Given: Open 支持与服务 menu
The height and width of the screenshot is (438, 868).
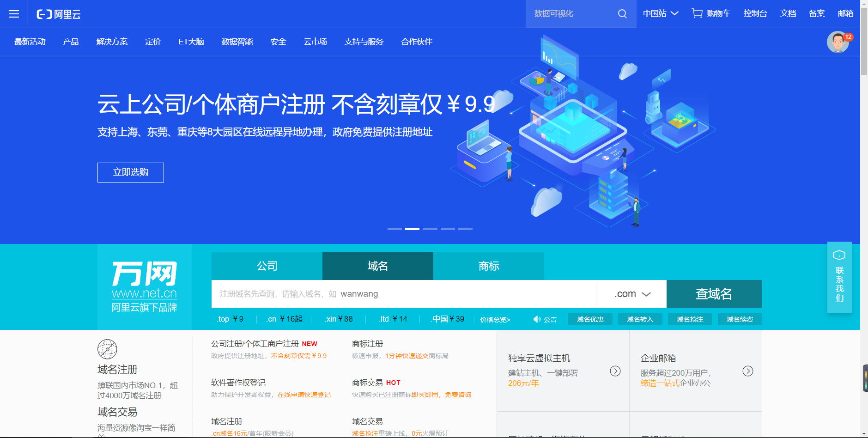Looking at the screenshot, I should [x=364, y=42].
